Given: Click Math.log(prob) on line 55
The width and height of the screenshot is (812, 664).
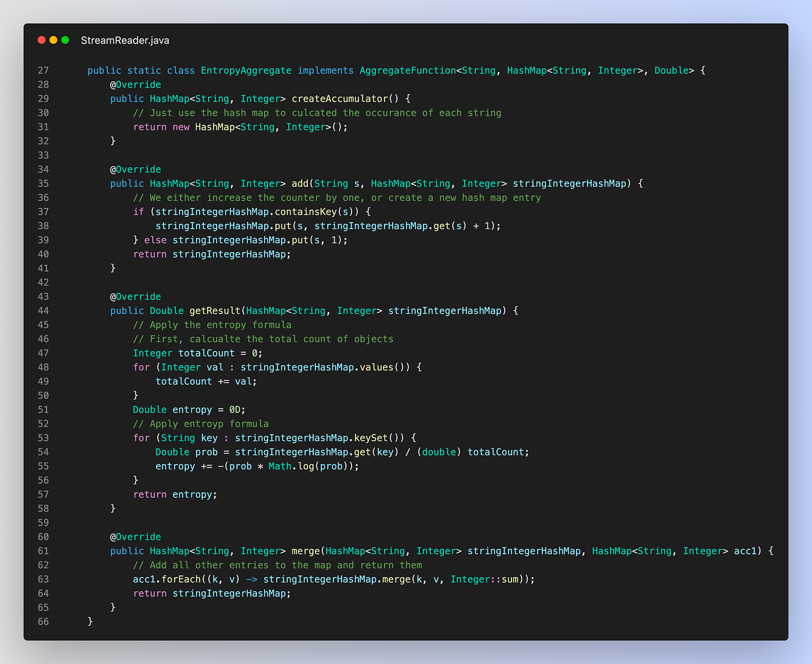Looking at the screenshot, I should point(309,466).
